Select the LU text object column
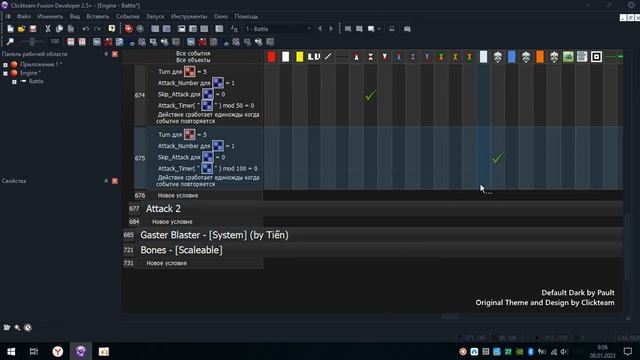This screenshot has width=640, height=360. (314, 57)
